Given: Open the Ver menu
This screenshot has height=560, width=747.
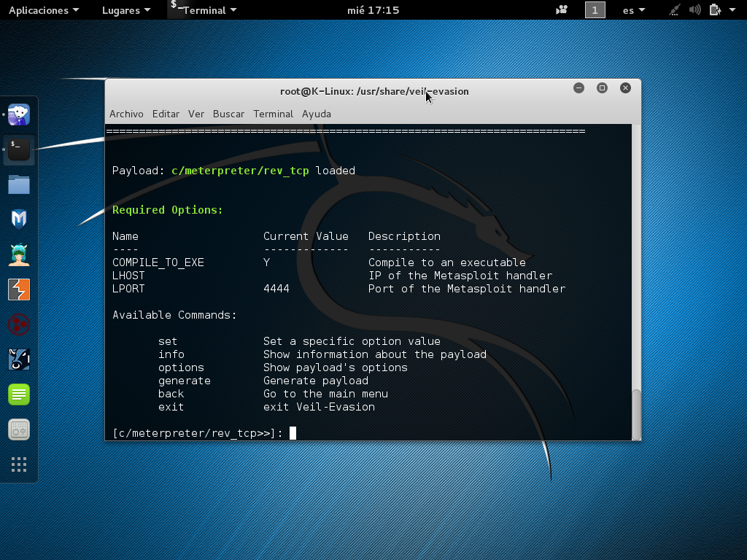Looking at the screenshot, I should [196, 114].
